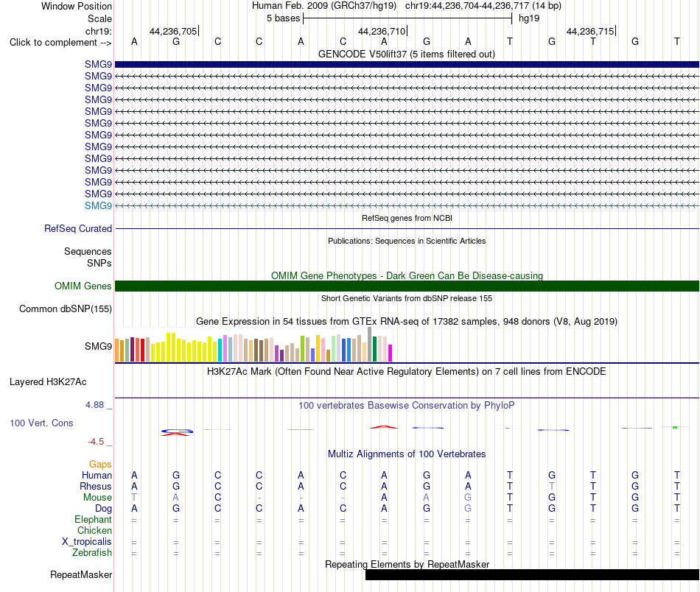Click the Window Position track label
Image resolution: width=700 pixels, height=592 pixels.
pyautogui.click(x=77, y=6)
